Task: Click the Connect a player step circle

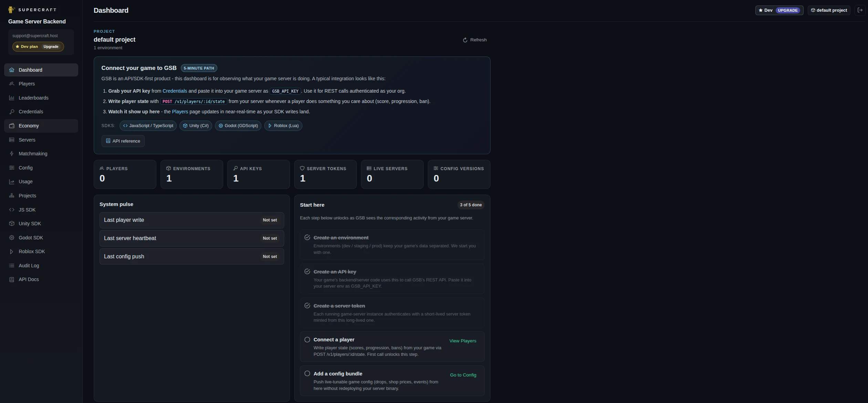Action: tap(307, 340)
